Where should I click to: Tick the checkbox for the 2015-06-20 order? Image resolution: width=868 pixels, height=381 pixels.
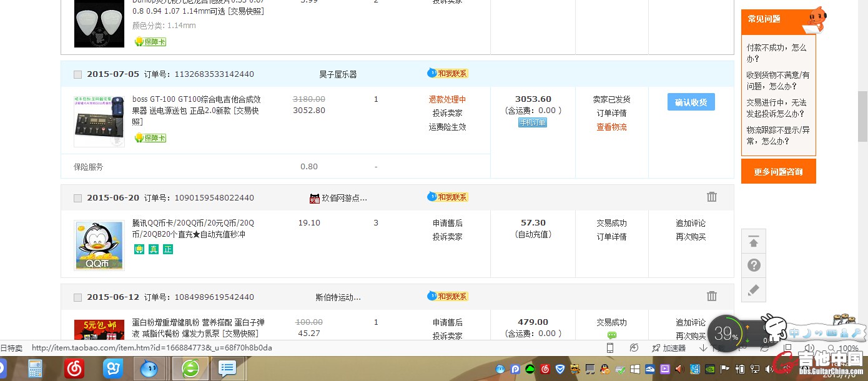77,198
